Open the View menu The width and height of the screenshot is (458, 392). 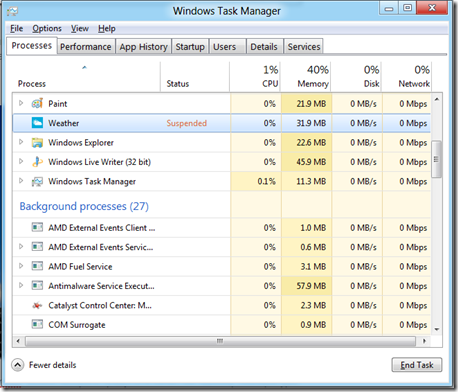(80, 29)
